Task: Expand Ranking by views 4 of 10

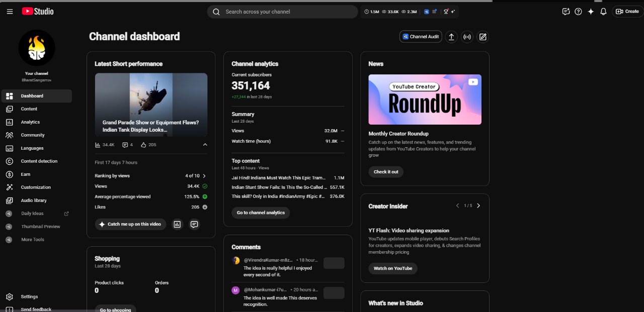Action: tap(151, 176)
